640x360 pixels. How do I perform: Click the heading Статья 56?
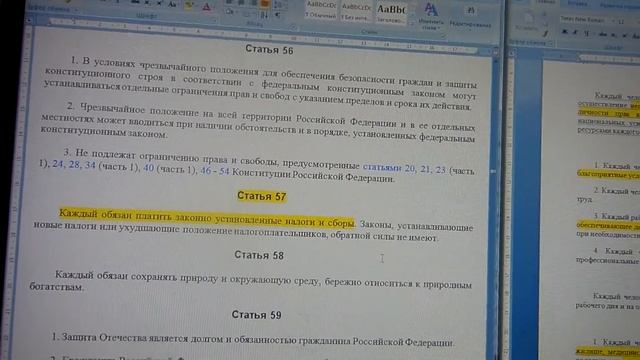pyautogui.click(x=269, y=50)
